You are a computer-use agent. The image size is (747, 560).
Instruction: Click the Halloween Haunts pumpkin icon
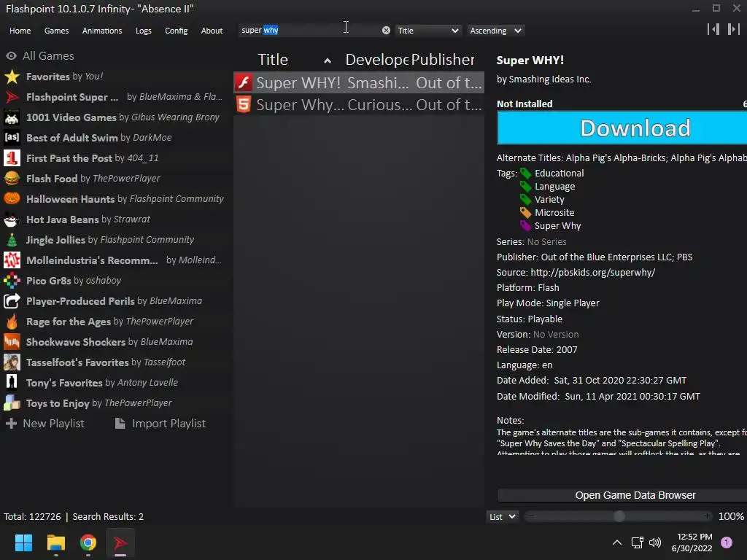(x=12, y=199)
